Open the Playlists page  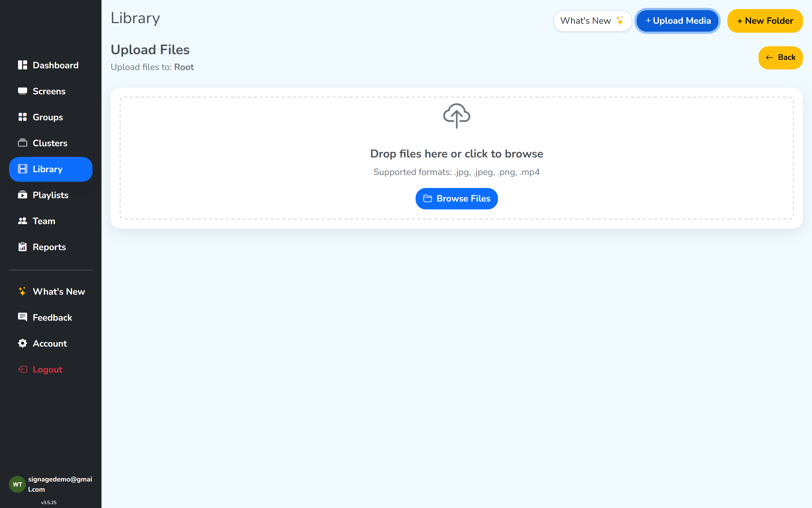point(51,195)
